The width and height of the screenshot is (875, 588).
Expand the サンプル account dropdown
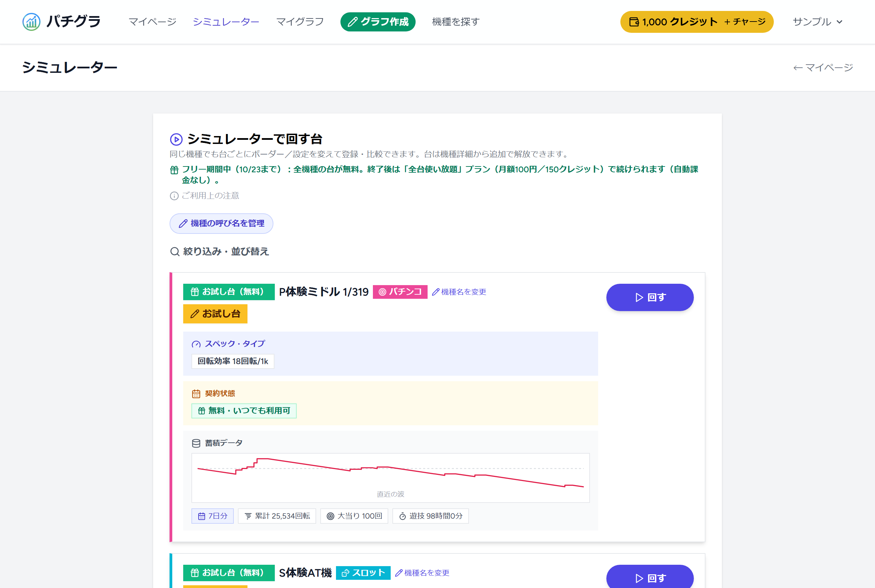(x=818, y=22)
